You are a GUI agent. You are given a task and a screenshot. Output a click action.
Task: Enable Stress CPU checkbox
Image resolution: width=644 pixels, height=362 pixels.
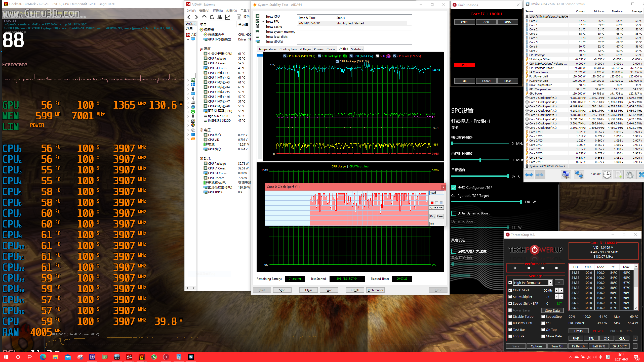[263, 16]
